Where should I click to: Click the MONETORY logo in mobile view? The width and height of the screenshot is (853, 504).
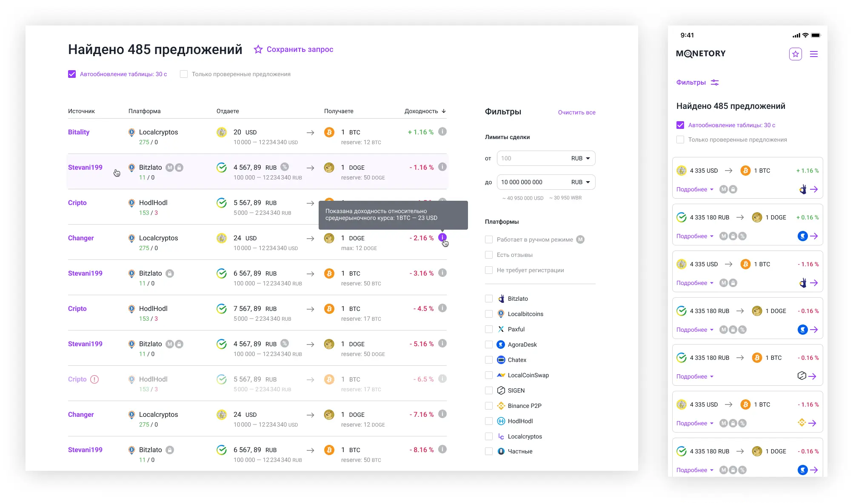coord(701,54)
